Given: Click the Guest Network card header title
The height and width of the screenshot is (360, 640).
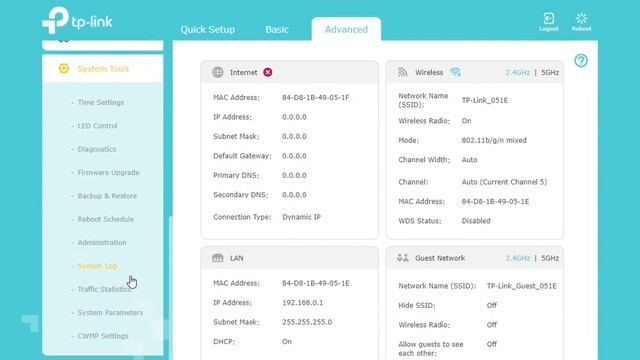Looking at the screenshot, I should click(440, 258).
